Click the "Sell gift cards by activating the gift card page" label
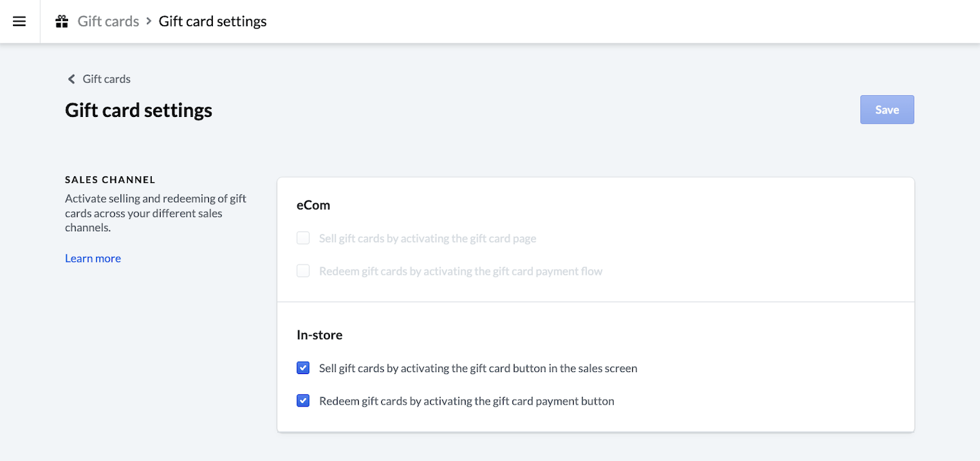Screen dimensions: 980x461 point(427,239)
